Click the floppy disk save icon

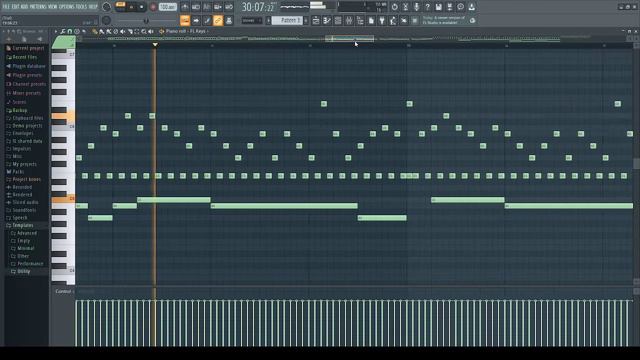[x=438, y=7]
